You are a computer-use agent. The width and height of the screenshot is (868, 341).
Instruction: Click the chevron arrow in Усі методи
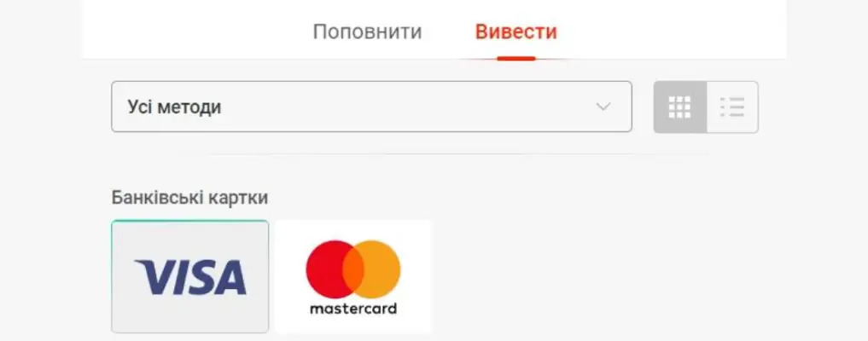click(x=603, y=107)
